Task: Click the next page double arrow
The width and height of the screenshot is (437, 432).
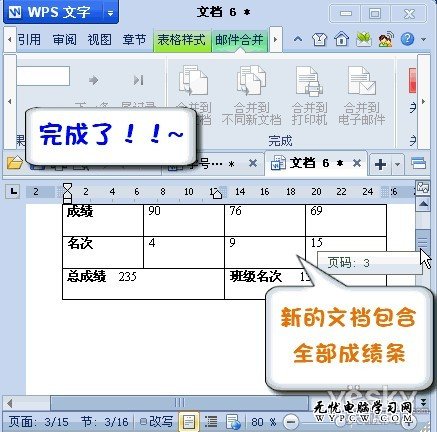Action: [x=423, y=401]
